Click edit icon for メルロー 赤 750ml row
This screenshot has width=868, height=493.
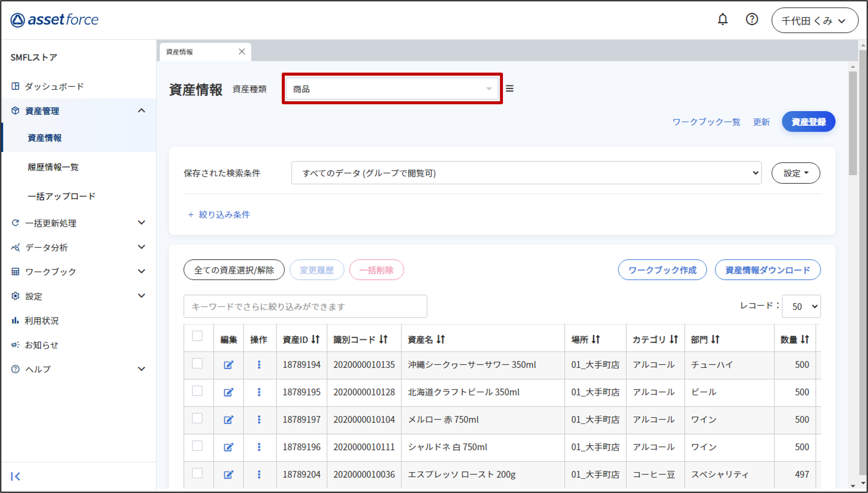[x=228, y=419]
